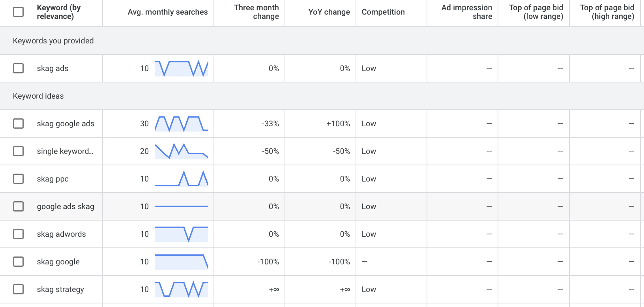Open the skag adwords keyword text
The width and height of the screenshot is (644, 307).
[x=61, y=234]
